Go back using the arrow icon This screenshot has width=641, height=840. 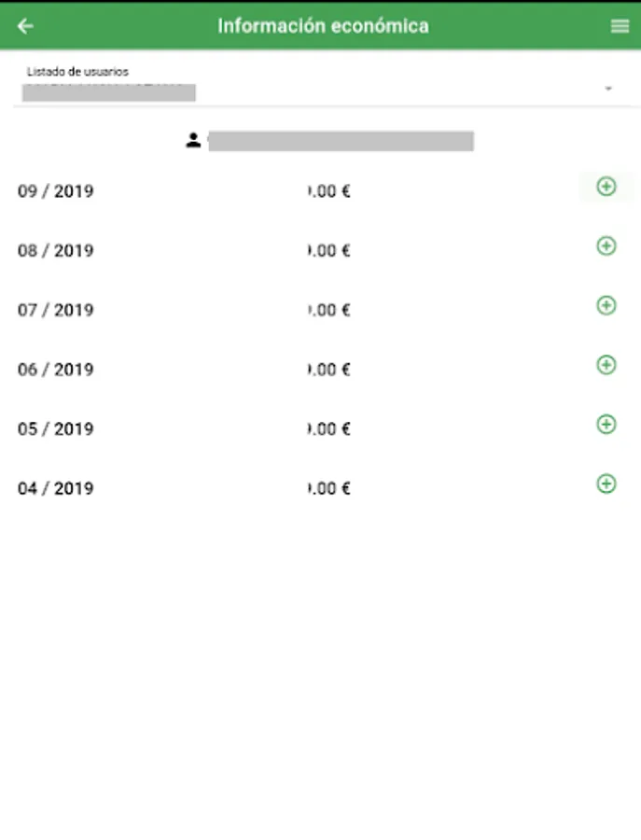pyautogui.click(x=25, y=26)
